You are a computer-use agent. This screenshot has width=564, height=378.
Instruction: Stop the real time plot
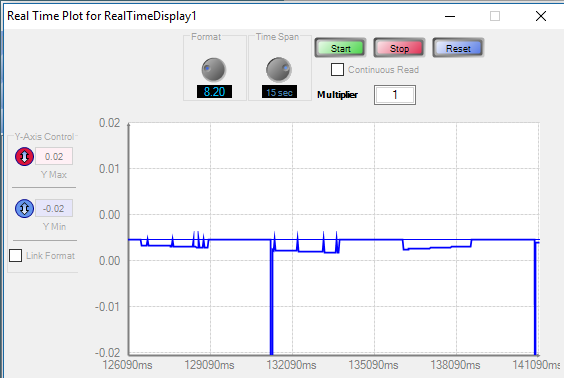pos(399,48)
